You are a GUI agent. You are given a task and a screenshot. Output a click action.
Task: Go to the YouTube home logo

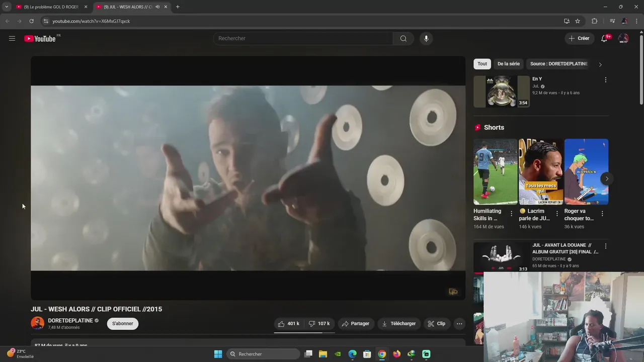[40, 39]
